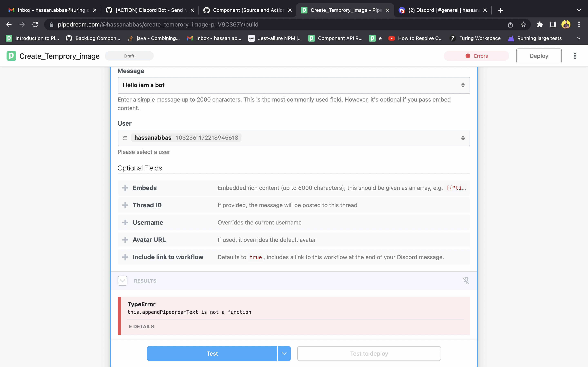Image resolution: width=588 pixels, height=367 pixels.
Task: Add the Username override field
Action: coord(125,222)
